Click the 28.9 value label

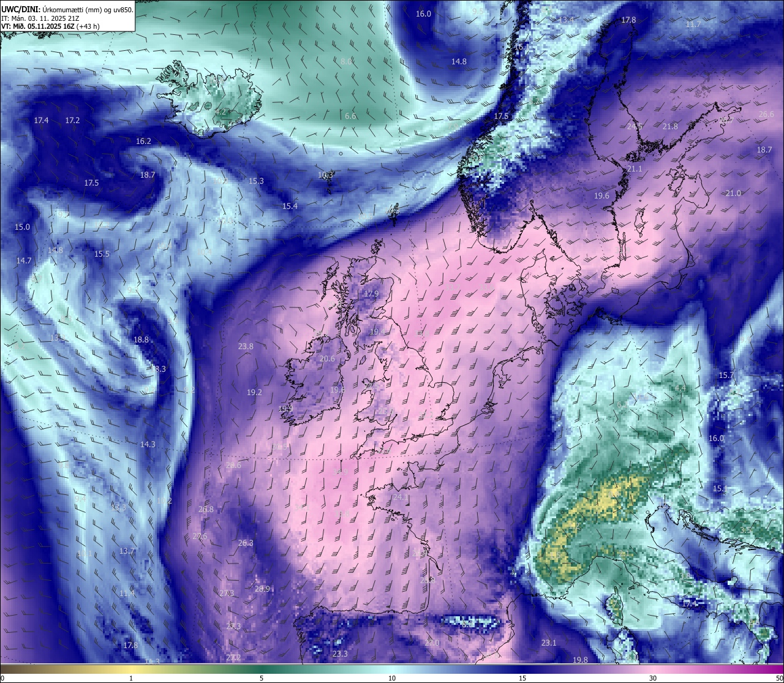point(262,589)
